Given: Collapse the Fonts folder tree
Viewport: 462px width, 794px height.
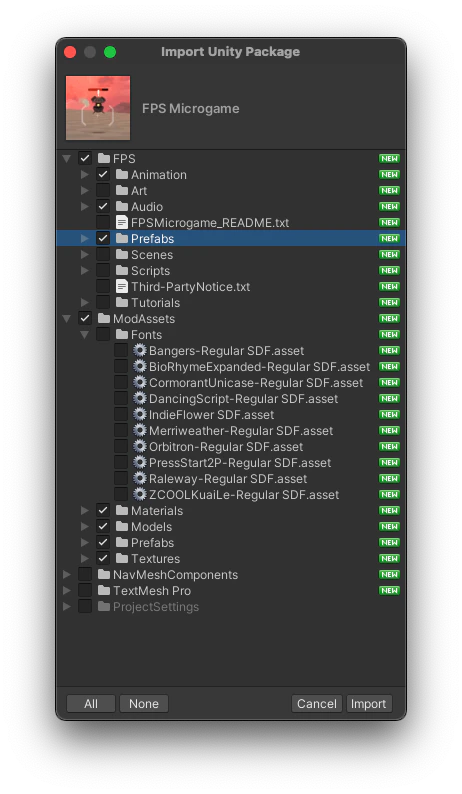Looking at the screenshot, I should [85, 335].
